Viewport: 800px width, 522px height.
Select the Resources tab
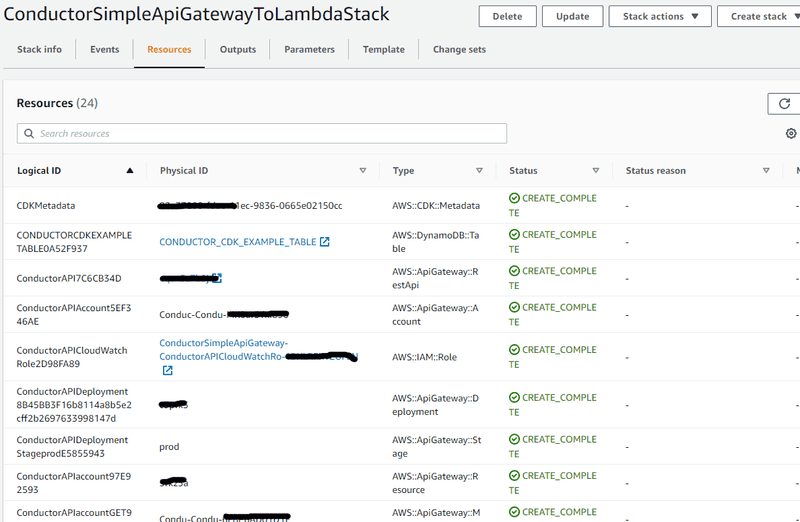coord(169,49)
